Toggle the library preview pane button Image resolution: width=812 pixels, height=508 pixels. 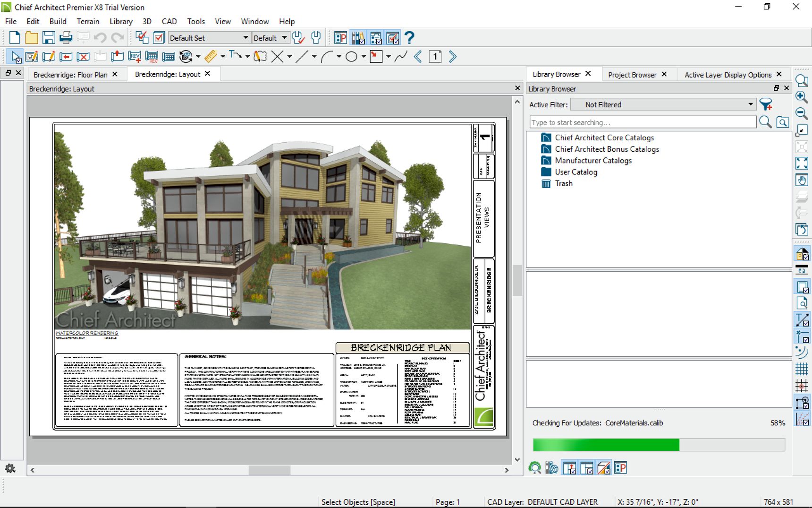570,468
